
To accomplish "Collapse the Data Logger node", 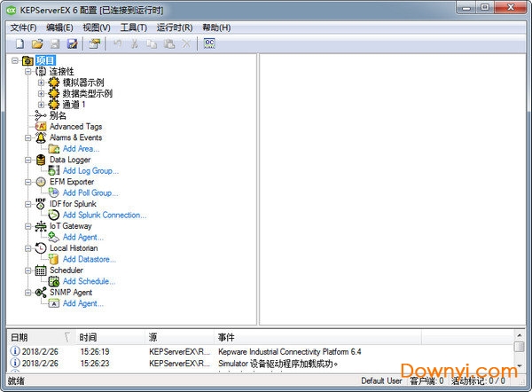I will [x=28, y=160].
